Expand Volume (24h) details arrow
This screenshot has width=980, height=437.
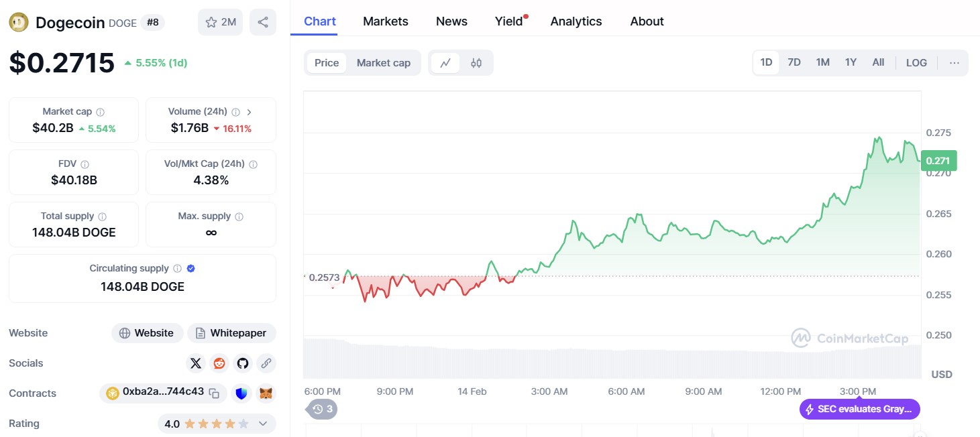pos(249,111)
